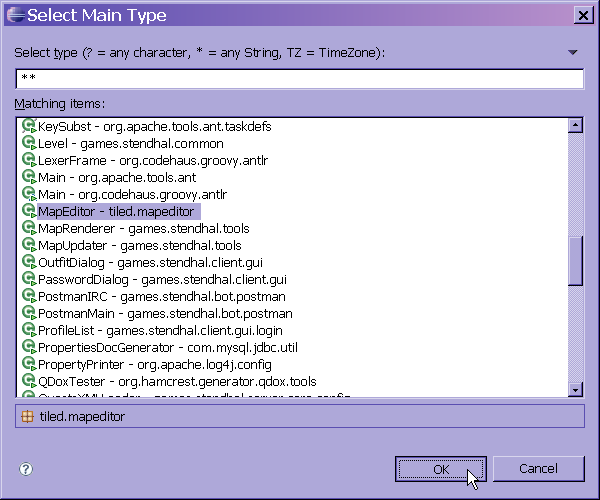
Task: Click the class icon next to QDoxTester
Action: coord(28,382)
